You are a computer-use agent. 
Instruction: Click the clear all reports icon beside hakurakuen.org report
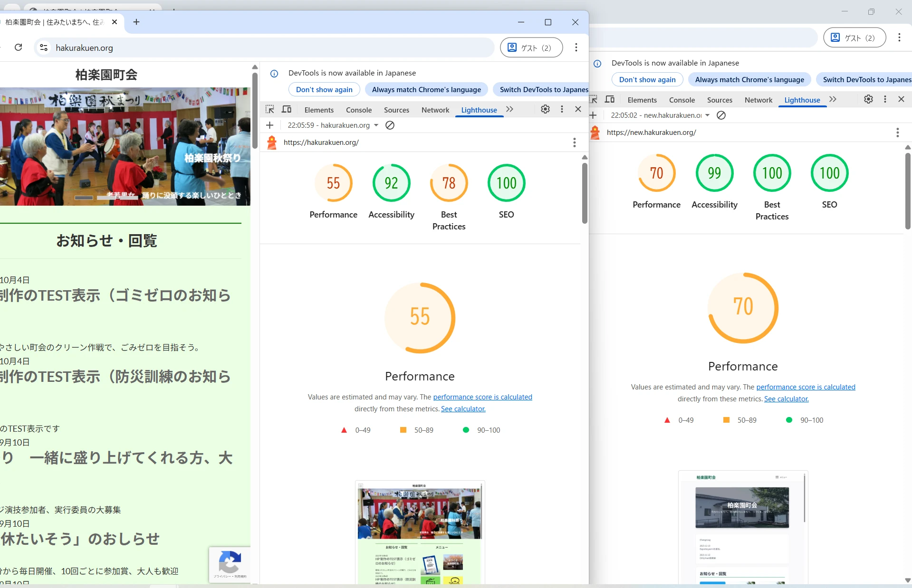[x=390, y=125]
